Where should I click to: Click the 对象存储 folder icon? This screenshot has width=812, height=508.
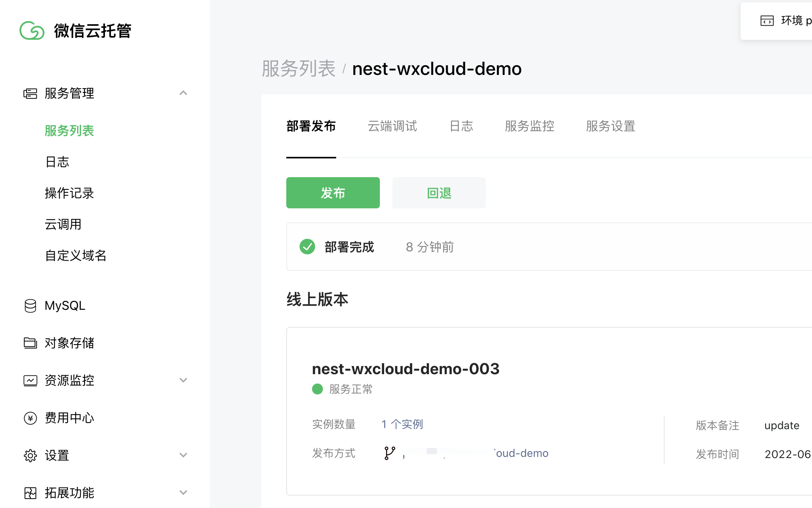30,343
